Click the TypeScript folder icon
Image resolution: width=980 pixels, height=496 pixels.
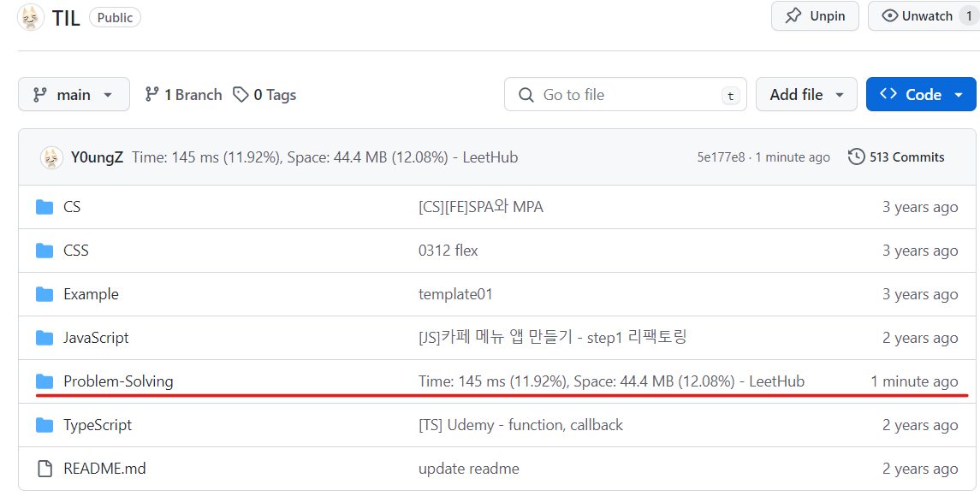[45, 425]
